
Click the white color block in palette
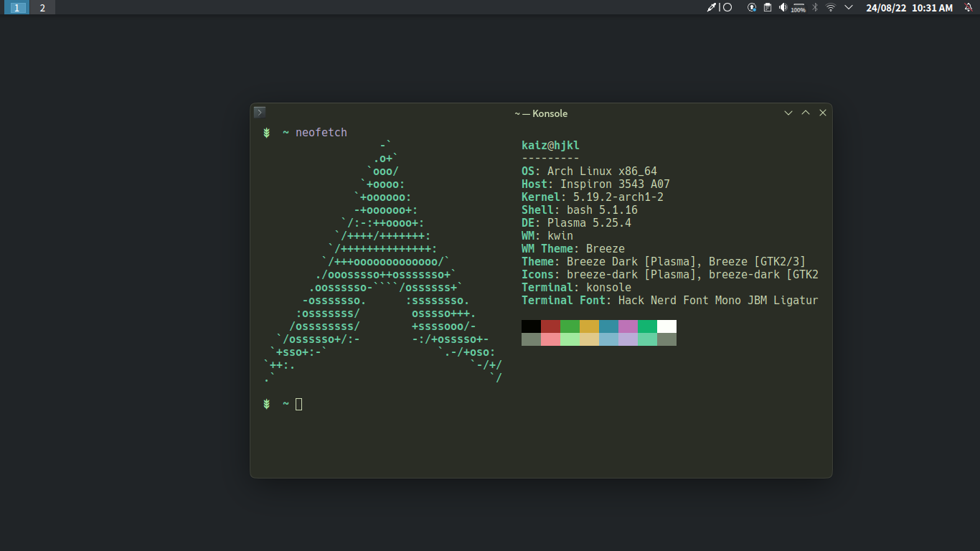tap(666, 326)
